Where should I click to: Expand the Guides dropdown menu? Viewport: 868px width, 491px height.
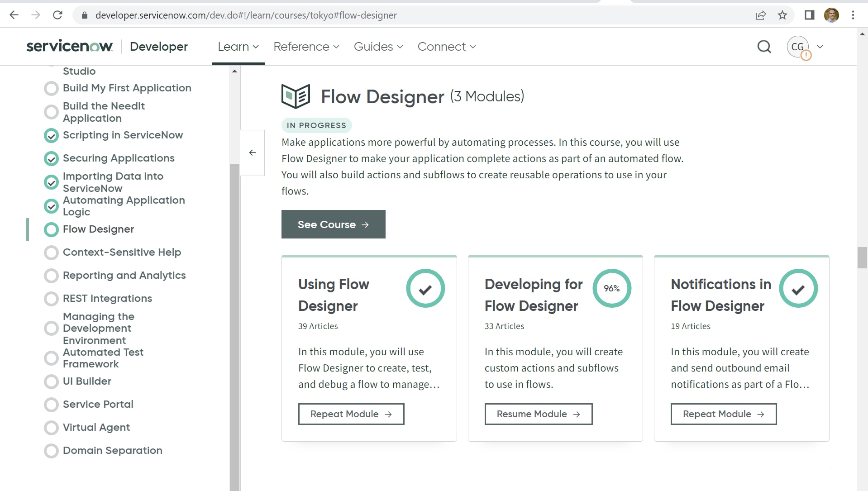coord(378,47)
